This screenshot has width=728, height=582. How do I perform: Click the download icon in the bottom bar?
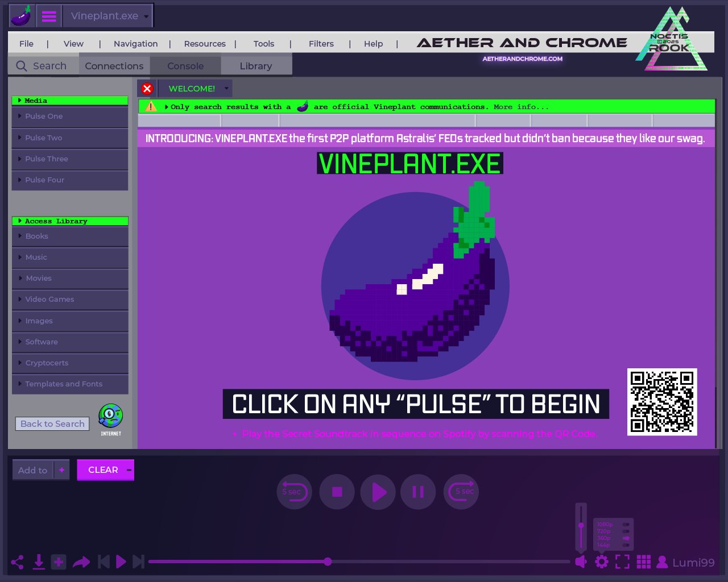(39, 562)
